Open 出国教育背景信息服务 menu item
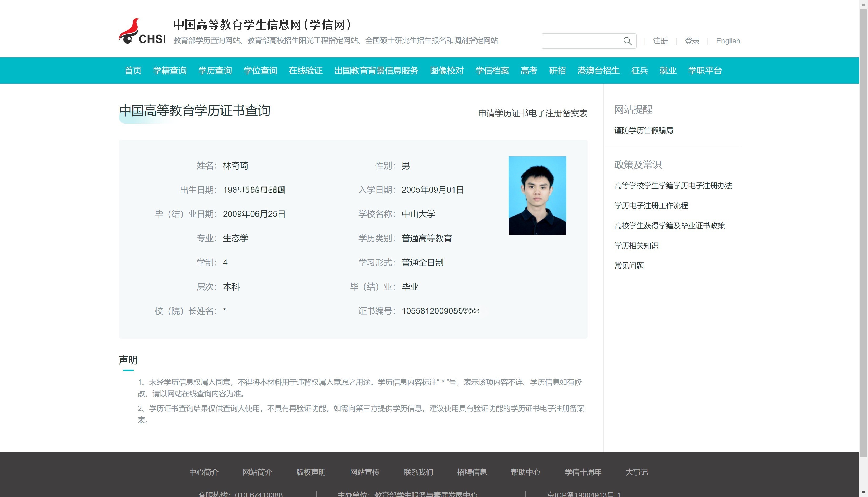 coord(376,71)
